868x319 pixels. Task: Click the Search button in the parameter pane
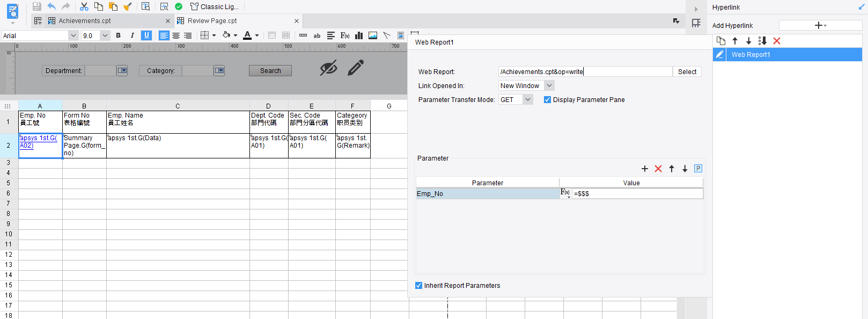pos(270,70)
